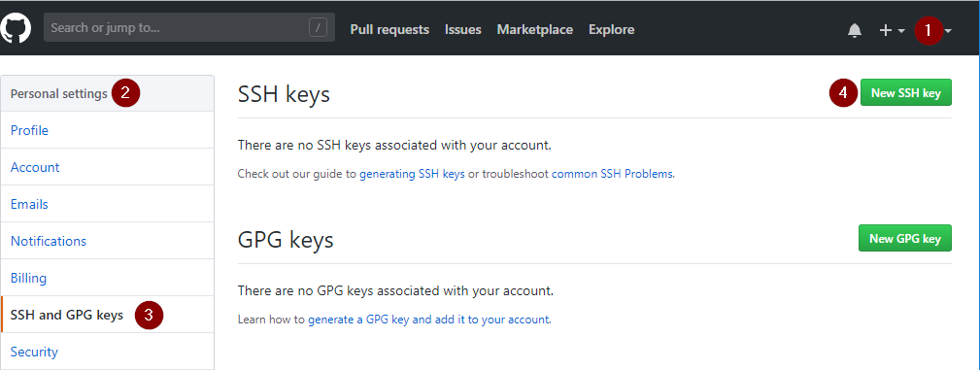The height and width of the screenshot is (370, 980).
Task: Click the slash shortcut hint in search box
Action: [x=319, y=28]
